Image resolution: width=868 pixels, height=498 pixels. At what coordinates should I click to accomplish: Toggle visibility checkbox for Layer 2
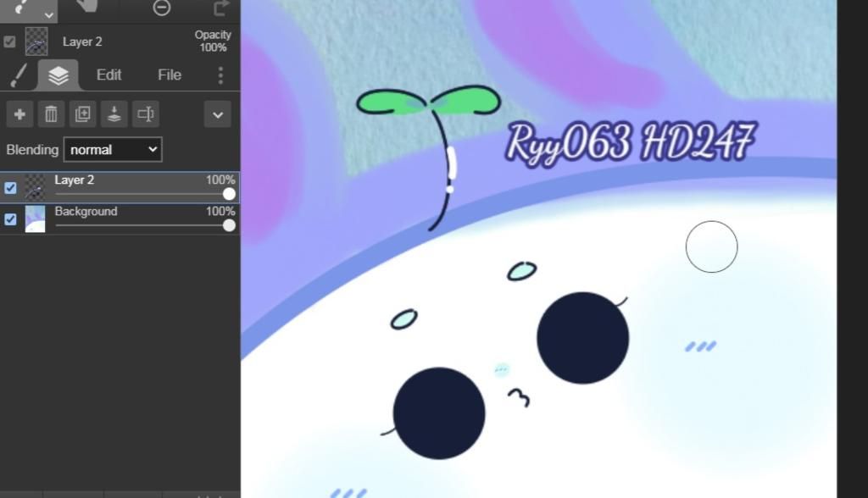[10, 187]
